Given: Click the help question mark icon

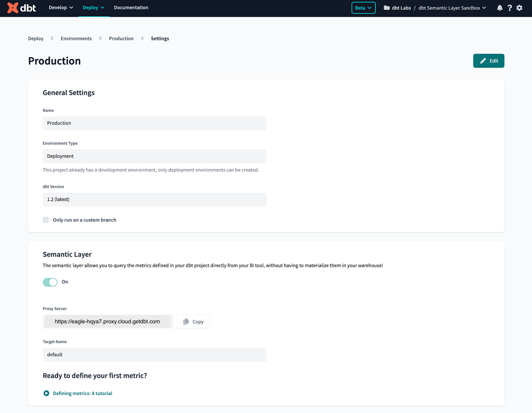Looking at the screenshot, I should pyautogui.click(x=509, y=8).
